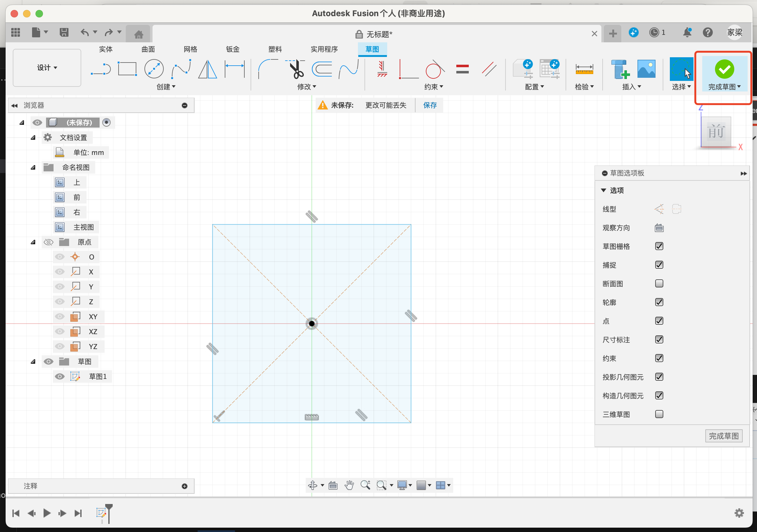Expand the 插入 dropdown menu
Viewport: 757px width, 532px height.
[631, 87]
